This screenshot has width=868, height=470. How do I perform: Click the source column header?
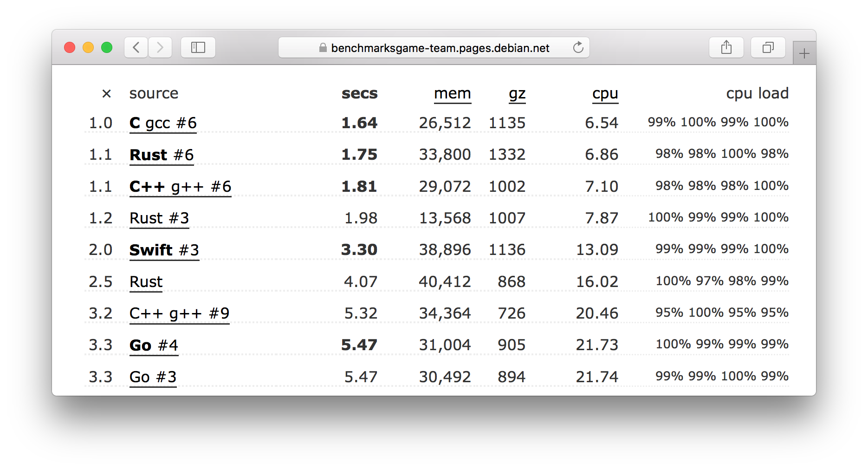click(x=154, y=93)
